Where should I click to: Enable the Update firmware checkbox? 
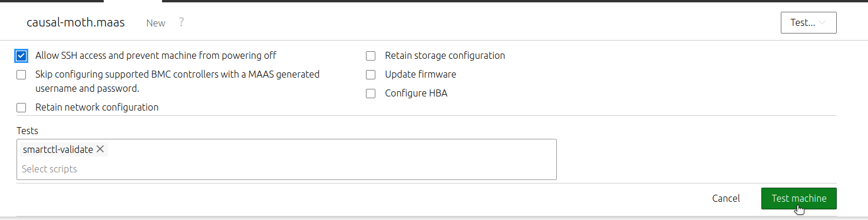click(371, 75)
